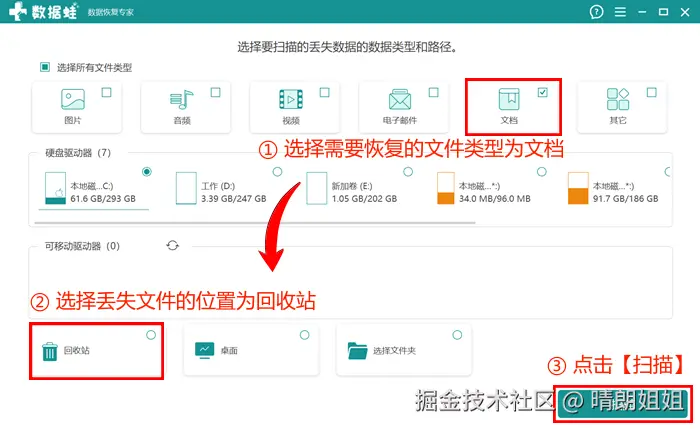Select the 桌面 radio button
Image resolution: width=700 pixels, height=429 pixels.
tap(304, 335)
